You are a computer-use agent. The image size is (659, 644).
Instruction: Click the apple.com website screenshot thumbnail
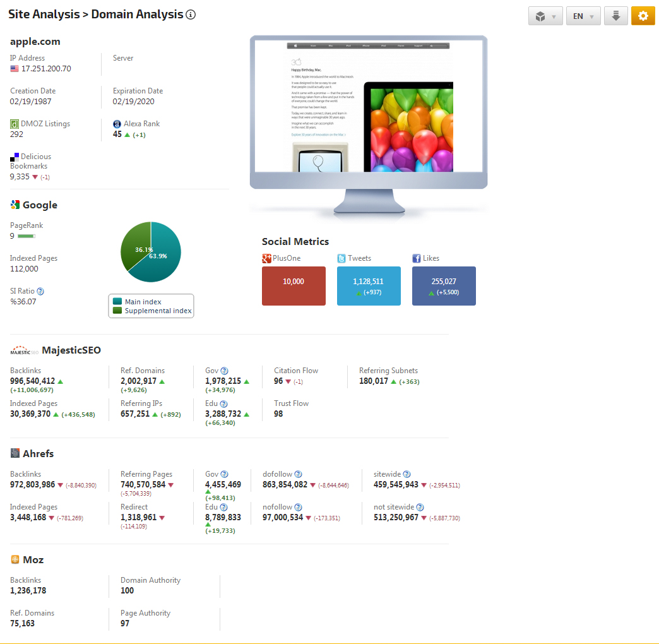(369, 106)
